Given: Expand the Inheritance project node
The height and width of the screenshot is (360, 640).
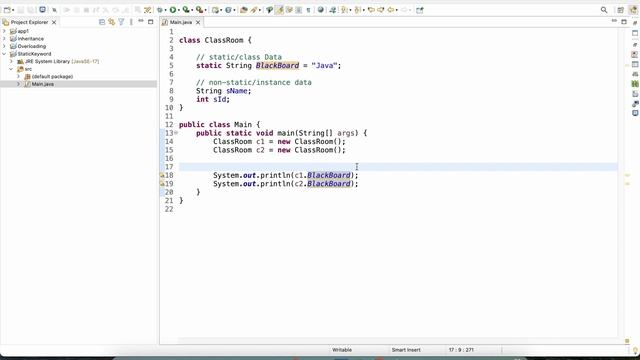Looking at the screenshot, I should click(x=4, y=39).
